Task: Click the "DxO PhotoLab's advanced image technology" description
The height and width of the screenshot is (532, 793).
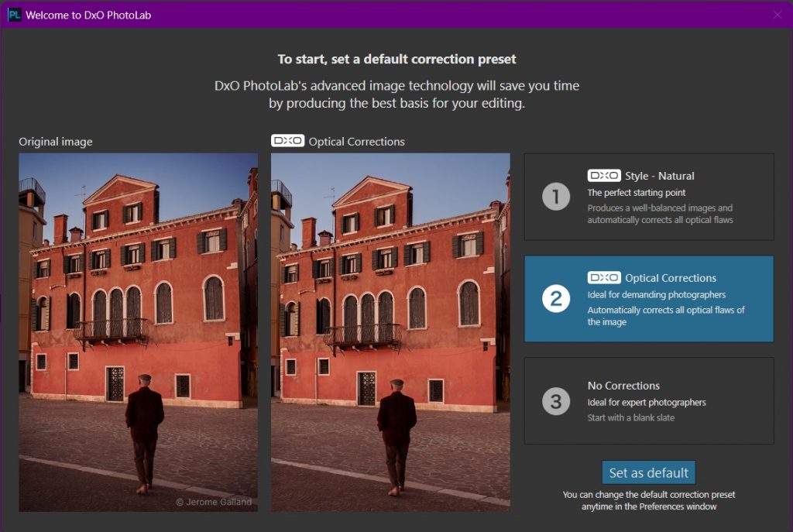Action: coord(397,94)
